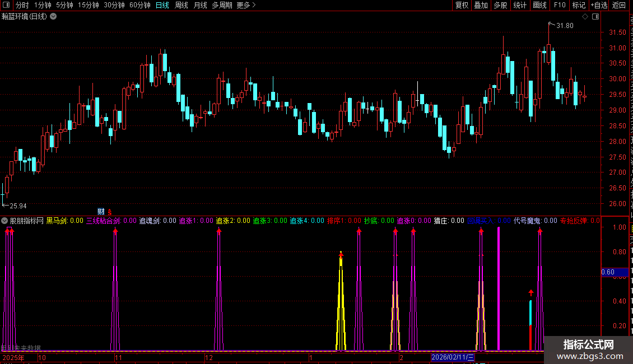Click the 31.80 high price marker
The width and height of the screenshot is (633, 364).
(565, 25)
